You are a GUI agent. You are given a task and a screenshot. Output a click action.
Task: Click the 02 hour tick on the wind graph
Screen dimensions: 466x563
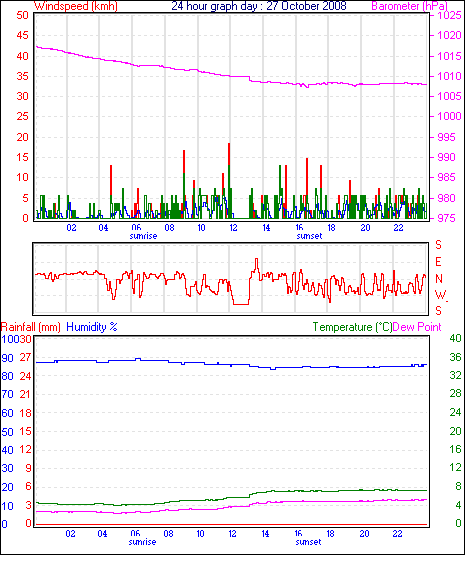pos(71,228)
